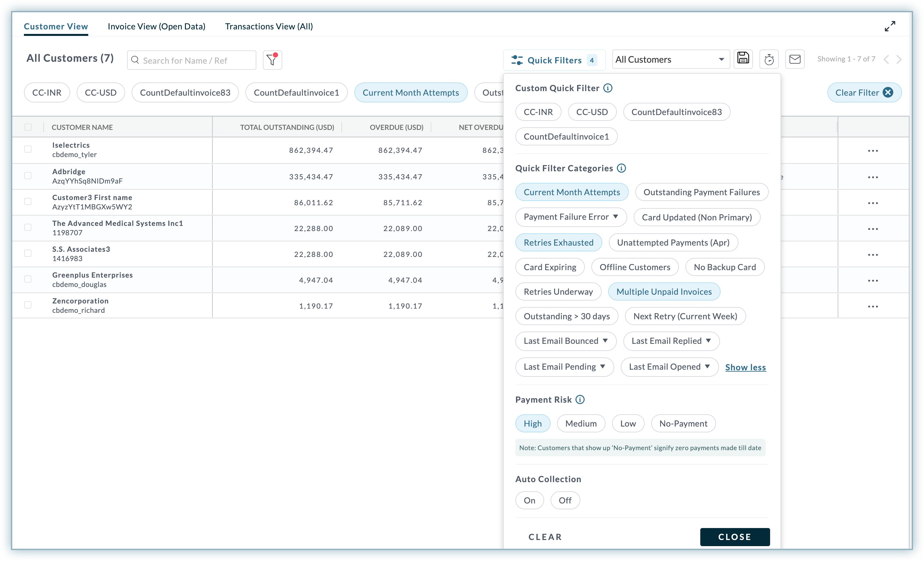Click the X icon on Clear Filter
Viewport: 924px width, 561px height.
888,92
